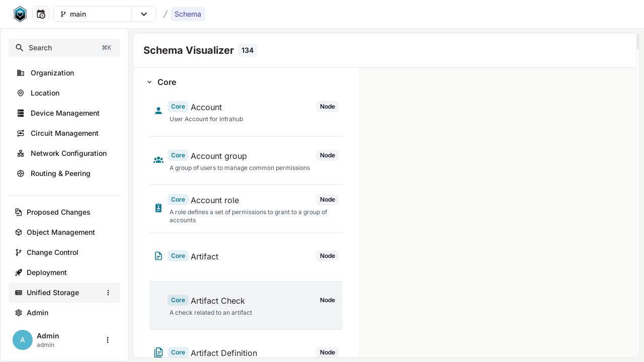Click the Routing & Peering globe icon
Image resolution: width=644 pixels, height=362 pixels.
pos(20,173)
